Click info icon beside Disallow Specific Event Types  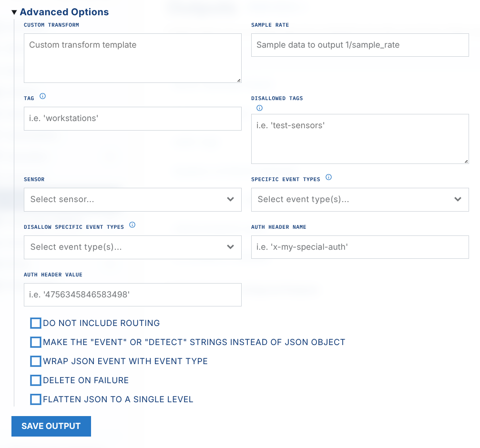[x=133, y=225]
